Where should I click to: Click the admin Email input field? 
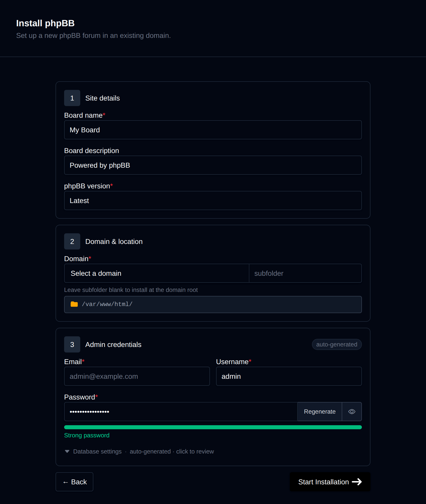click(137, 376)
